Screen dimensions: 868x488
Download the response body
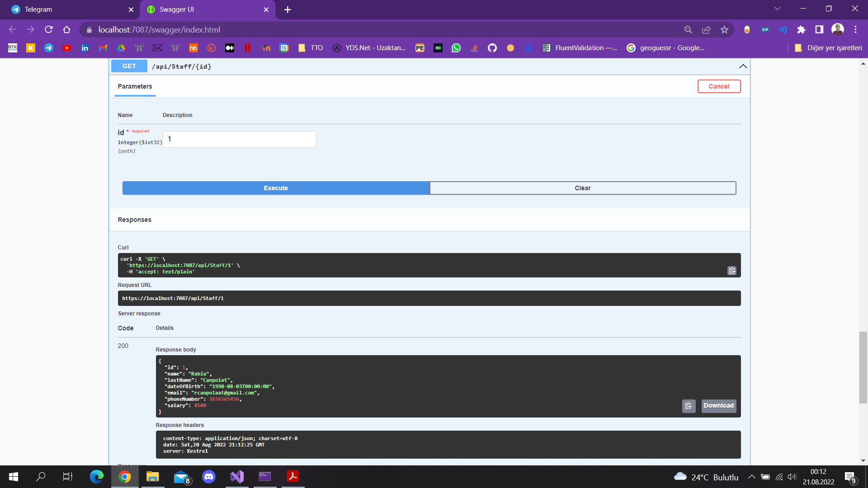click(x=718, y=406)
